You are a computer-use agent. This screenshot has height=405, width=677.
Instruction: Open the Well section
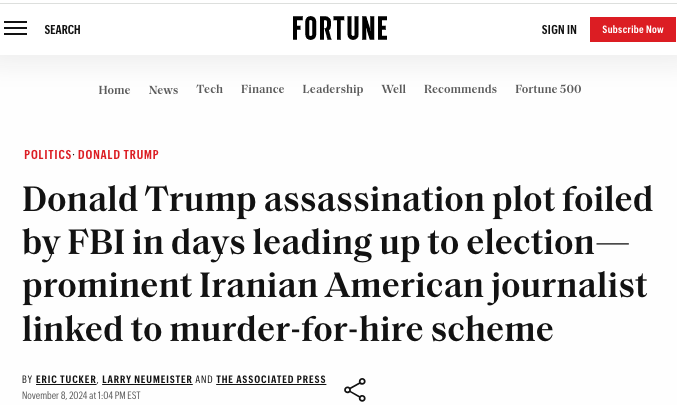[x=393, y=89]
